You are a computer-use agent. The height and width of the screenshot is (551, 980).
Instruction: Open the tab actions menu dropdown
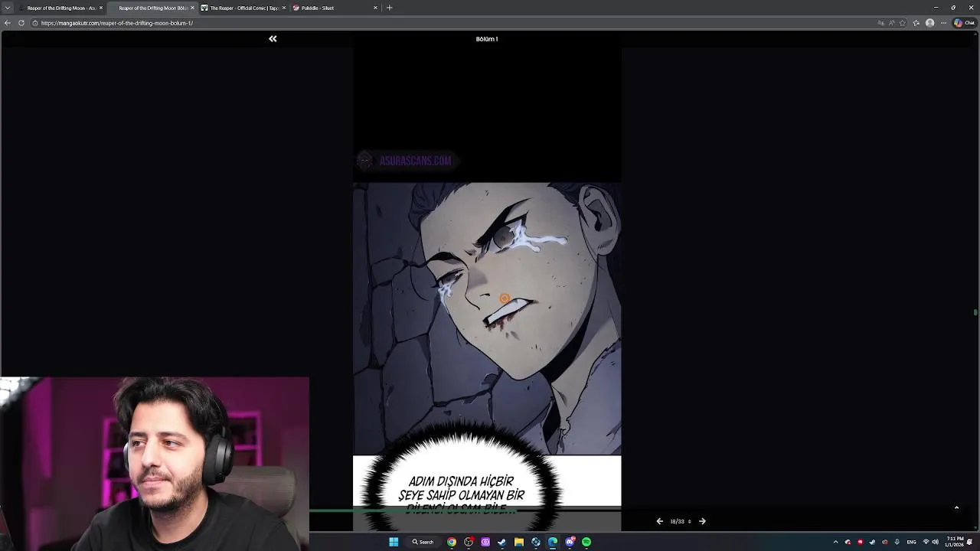tap(6, 8)
